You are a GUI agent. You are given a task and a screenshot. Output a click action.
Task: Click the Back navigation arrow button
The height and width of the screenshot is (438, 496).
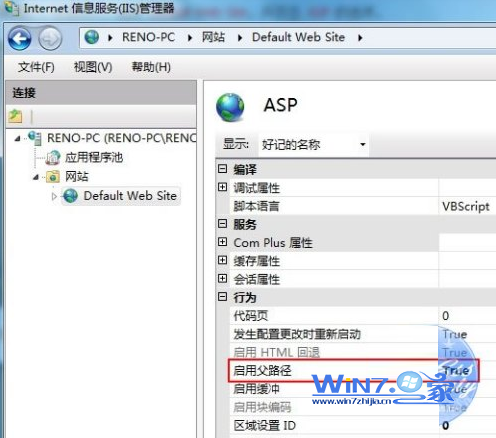pyautogui.click(x=20, y=39)
